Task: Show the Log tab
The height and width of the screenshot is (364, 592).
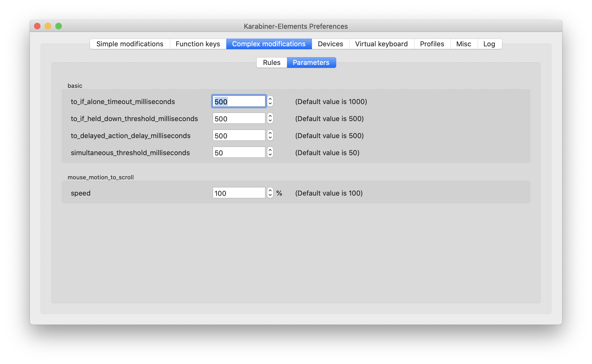Action: (x=489, y=44)
